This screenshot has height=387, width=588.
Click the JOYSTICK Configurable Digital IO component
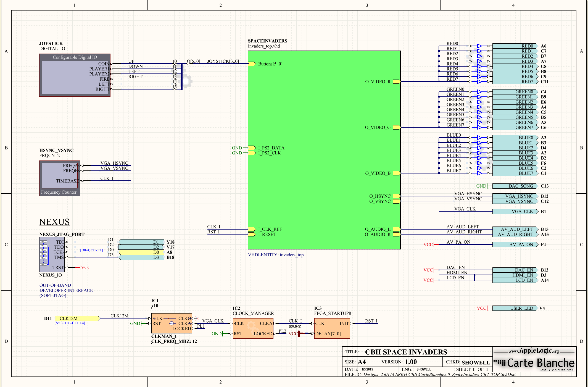point(75,75)
